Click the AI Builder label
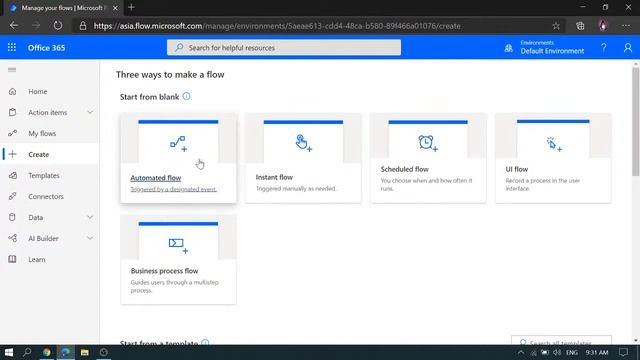Viewport: 640px width, 360px height. coord(43,238)
